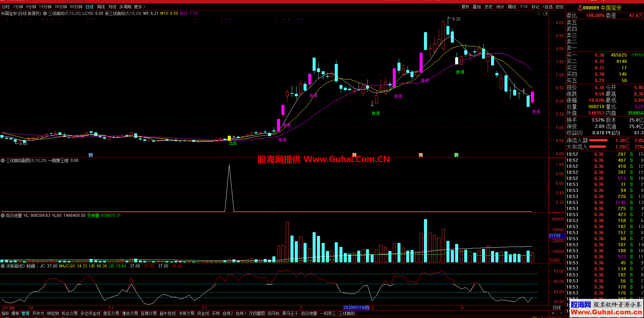Select the 百日地量 template tab
This screenshot has height=318, width=644.
point(309,313)
